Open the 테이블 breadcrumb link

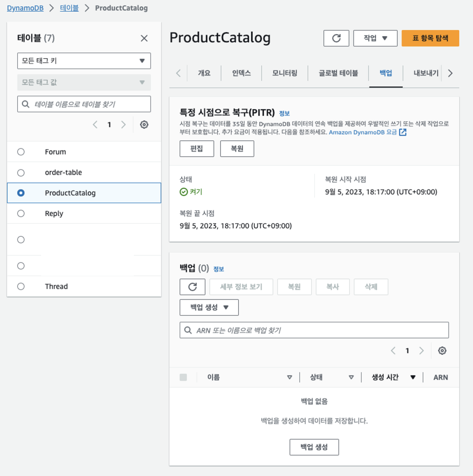tap(69, 8)
